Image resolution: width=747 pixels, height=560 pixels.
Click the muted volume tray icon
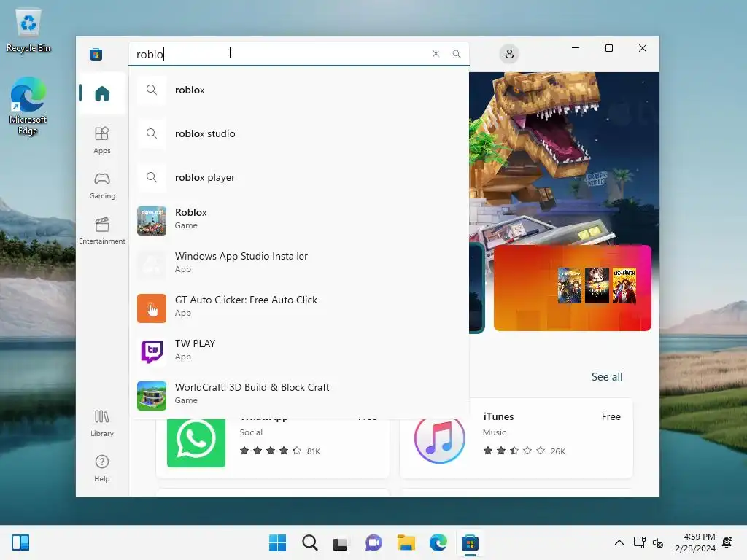point(658,542)
